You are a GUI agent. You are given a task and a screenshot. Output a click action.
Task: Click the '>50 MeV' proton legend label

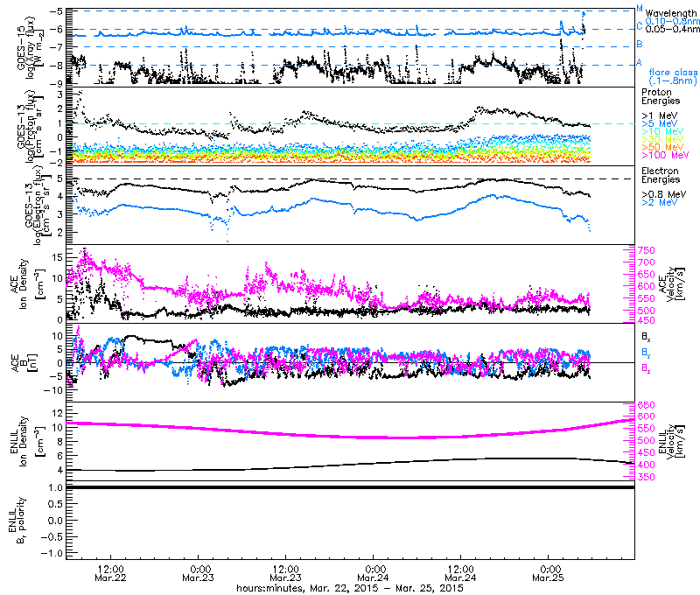point(662,147)
